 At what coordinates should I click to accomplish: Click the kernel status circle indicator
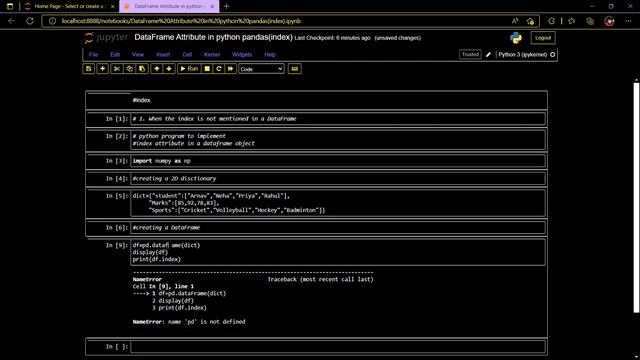pos(553,55)
